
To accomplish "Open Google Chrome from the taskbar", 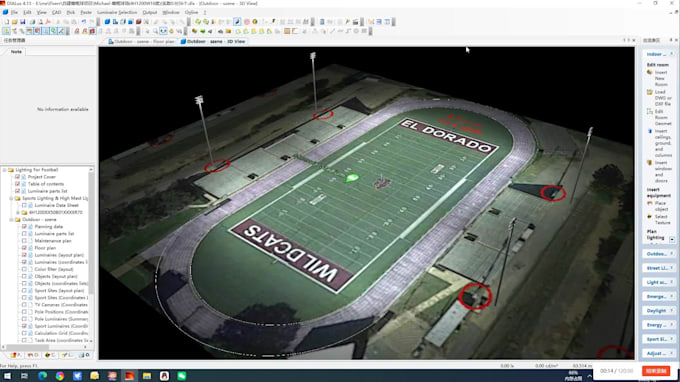I will (x=59, y=375).
